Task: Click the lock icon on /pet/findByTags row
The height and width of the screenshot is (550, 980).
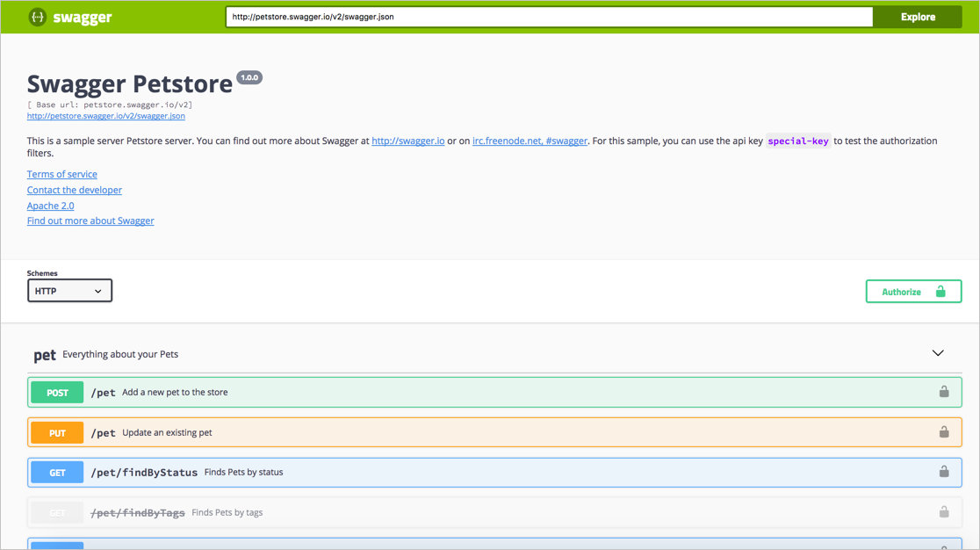Action: [944, 511]
